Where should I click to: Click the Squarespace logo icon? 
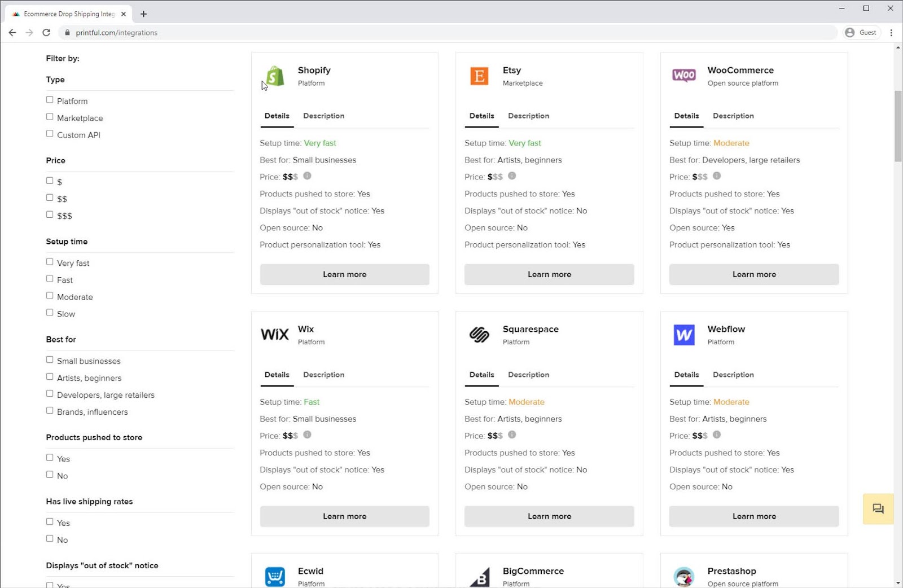pos(479,335)
